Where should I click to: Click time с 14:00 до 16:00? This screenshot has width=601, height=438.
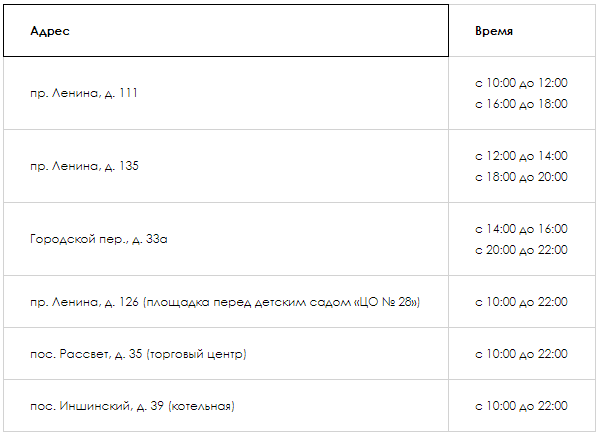(x=521, y=229)
